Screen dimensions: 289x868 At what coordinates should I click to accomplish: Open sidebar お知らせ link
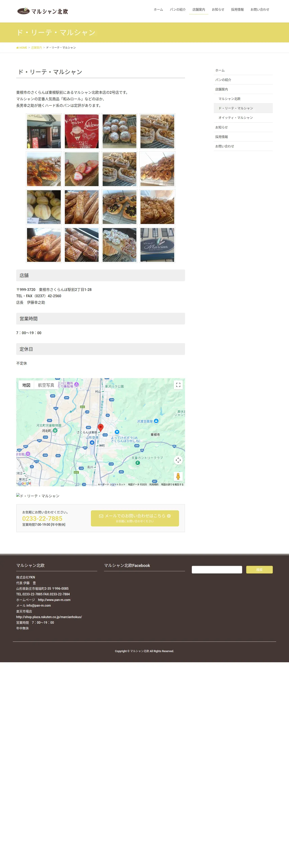click(x=243, y=127)
